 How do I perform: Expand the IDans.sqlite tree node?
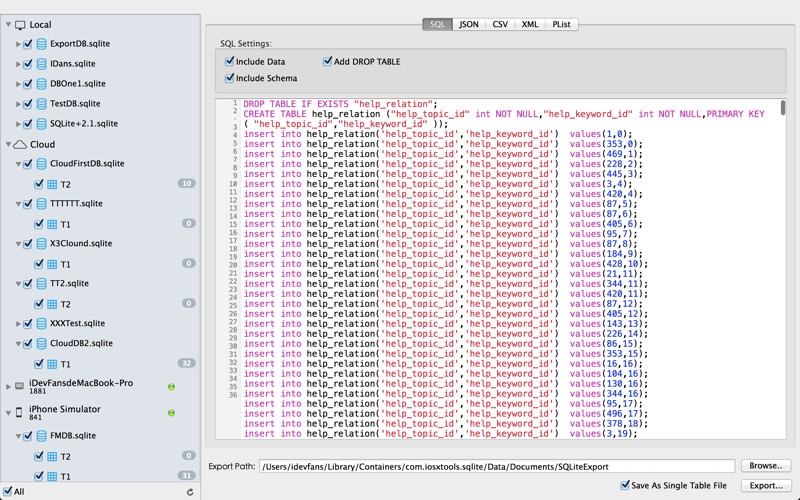point(18,64)
